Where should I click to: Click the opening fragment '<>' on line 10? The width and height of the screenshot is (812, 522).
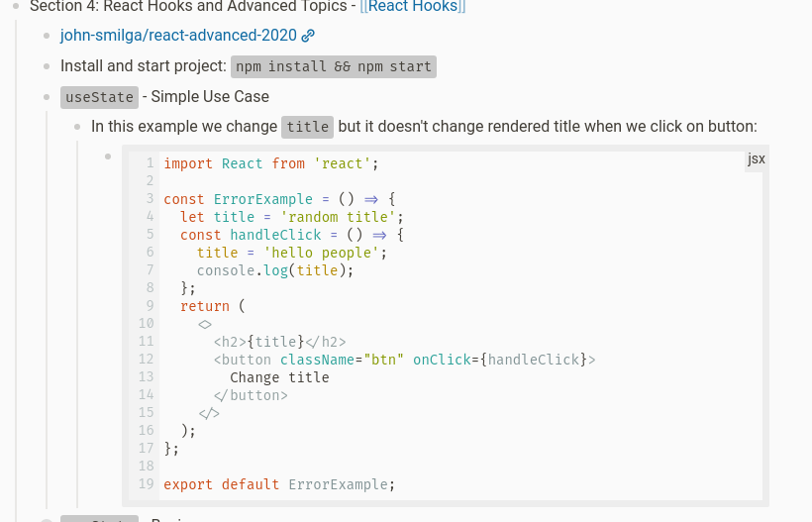click(x=205, y=324)
